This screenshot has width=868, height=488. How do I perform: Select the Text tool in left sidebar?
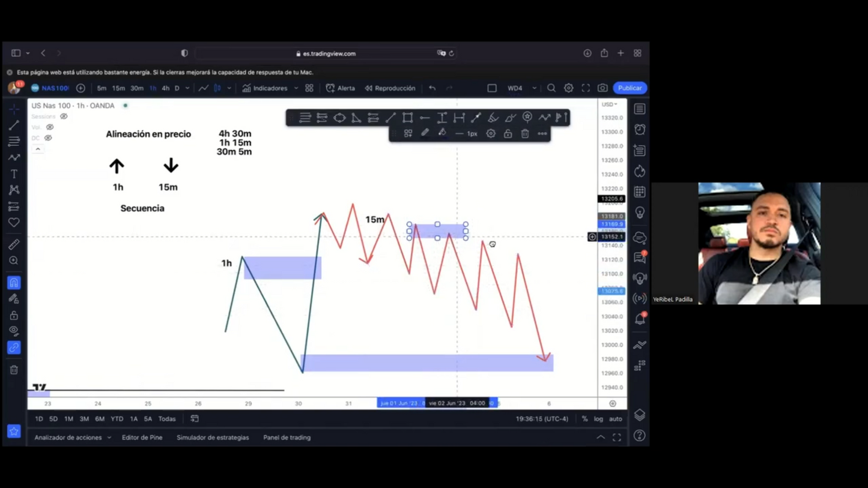click(14, 174)
